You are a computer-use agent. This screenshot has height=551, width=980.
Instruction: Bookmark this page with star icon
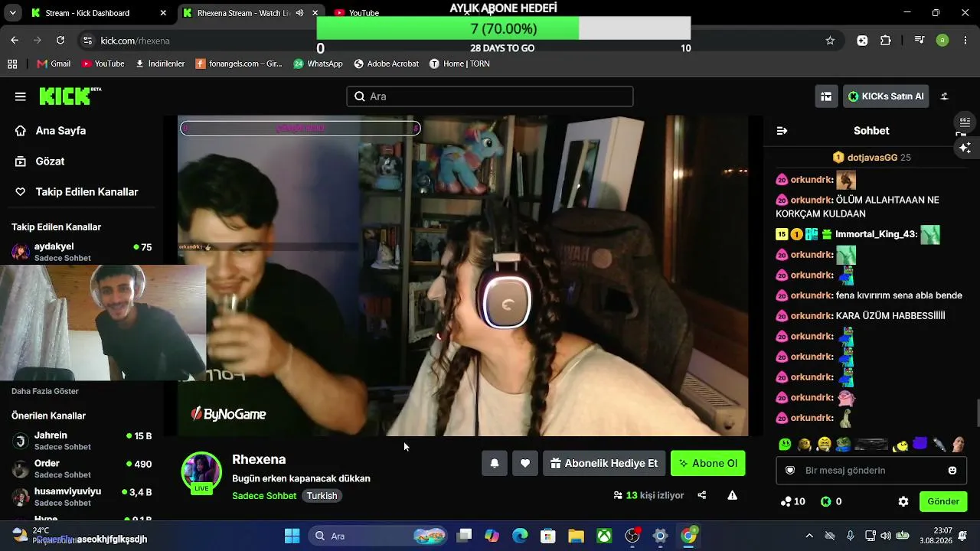point(830,41)
